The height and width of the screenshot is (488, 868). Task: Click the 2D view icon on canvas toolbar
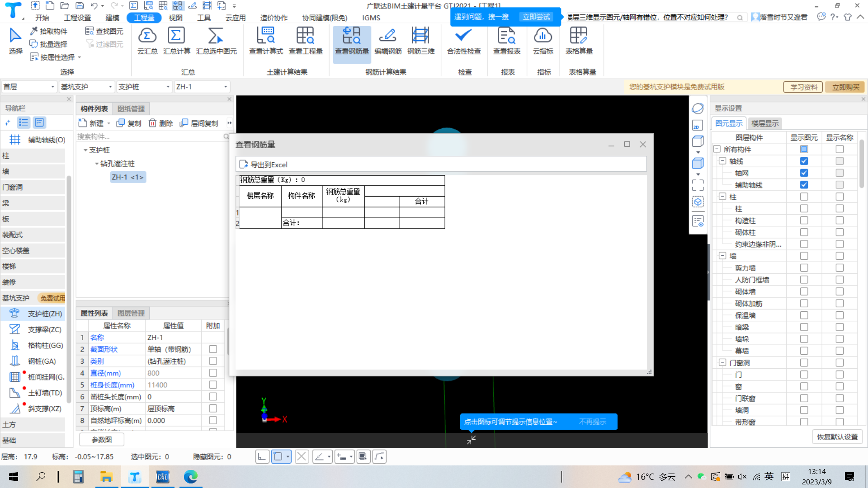click(x=698, y=125)
